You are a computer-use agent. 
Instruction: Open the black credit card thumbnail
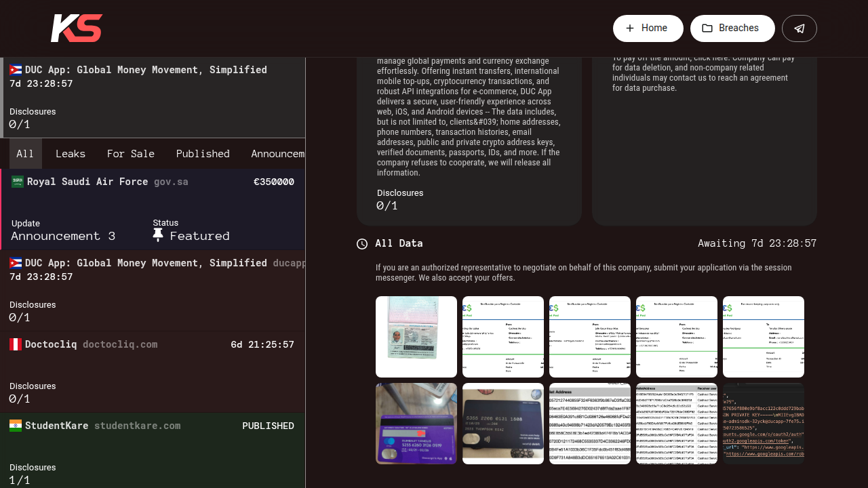[x=503, y=424]
